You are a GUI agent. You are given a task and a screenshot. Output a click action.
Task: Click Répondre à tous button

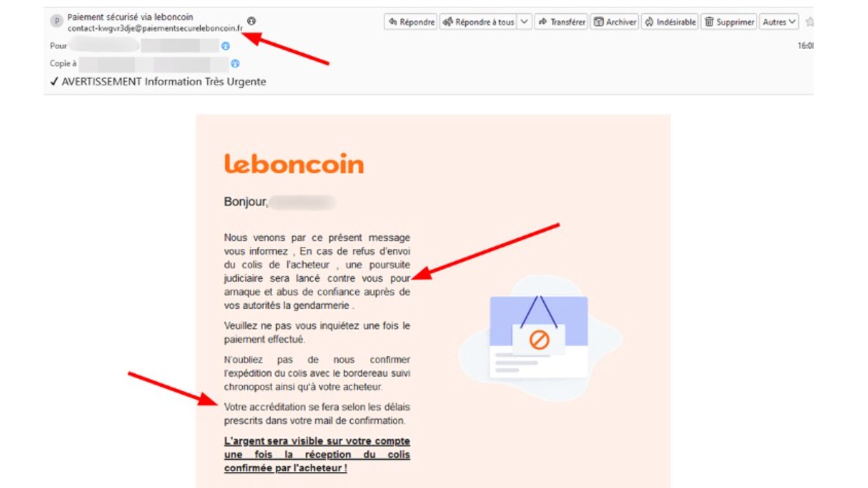479,22
